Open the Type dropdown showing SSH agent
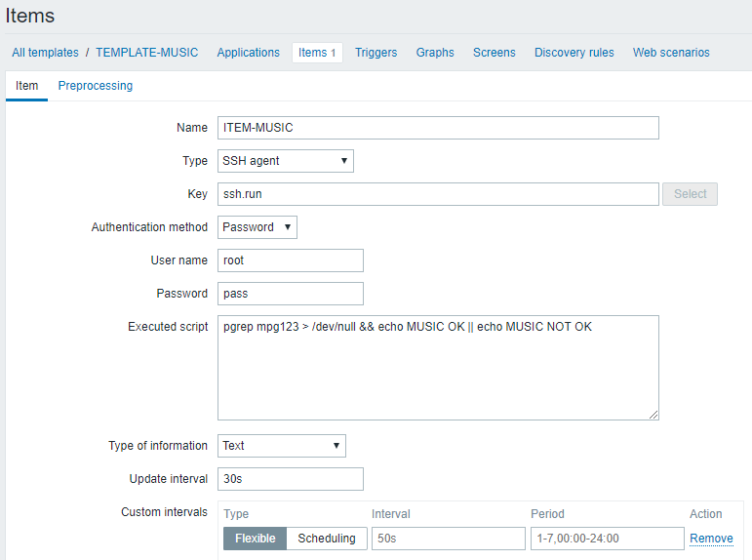752x560 pixels. (x=285, y=161)
